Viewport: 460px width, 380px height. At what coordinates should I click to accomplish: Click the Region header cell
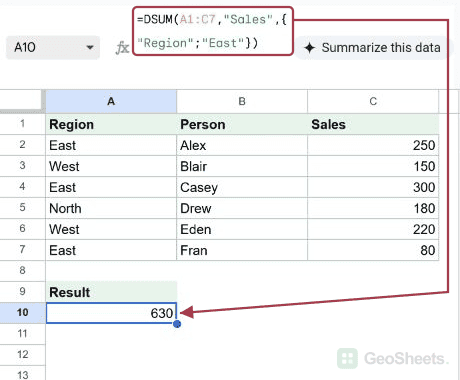point(111,124)
